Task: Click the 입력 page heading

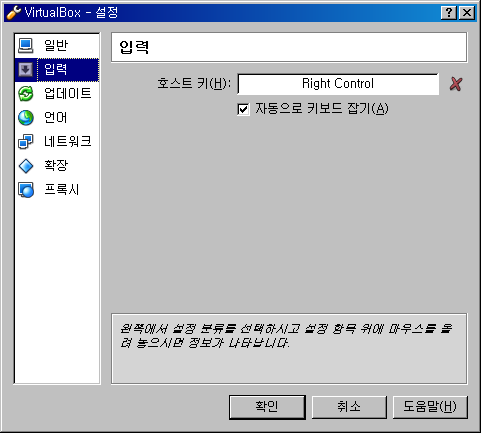Action: [x=134, y=47]
